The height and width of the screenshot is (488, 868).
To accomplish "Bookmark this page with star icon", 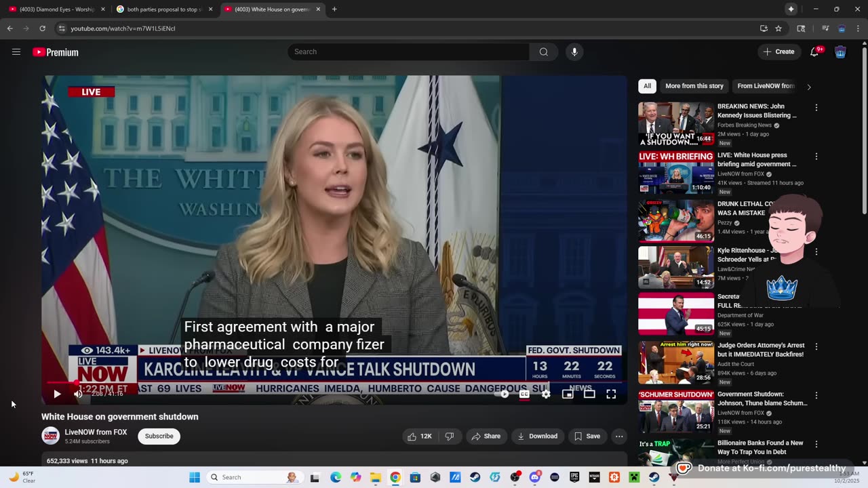I will click(778, 28).
